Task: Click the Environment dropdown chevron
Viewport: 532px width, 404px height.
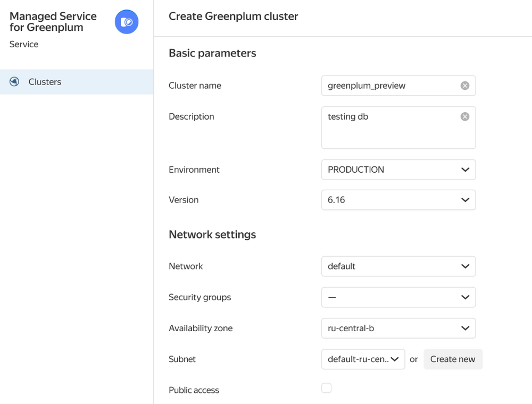Action: (x=466, y=170)
